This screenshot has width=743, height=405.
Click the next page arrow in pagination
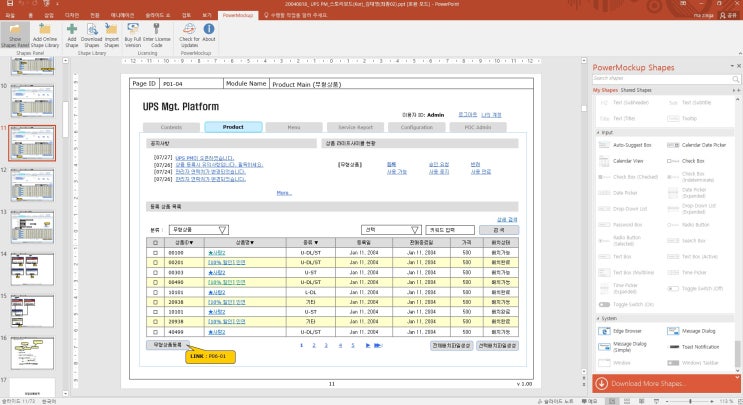pos(368,345)
